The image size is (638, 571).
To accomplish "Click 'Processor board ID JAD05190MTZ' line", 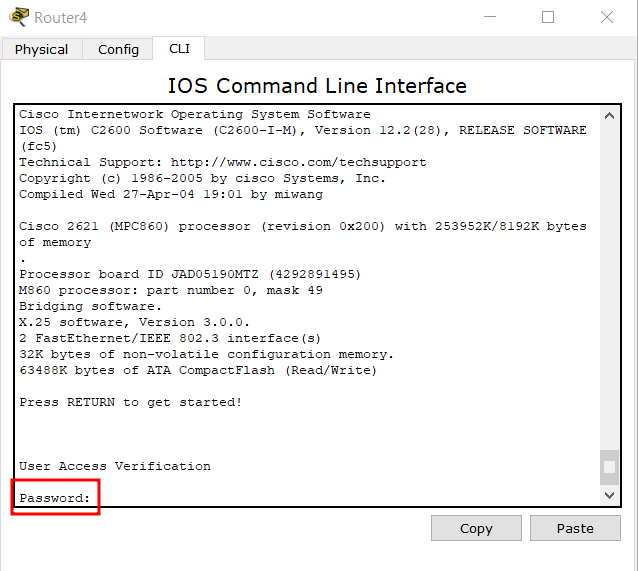I will pyautogui.click(x=190, y=274).
